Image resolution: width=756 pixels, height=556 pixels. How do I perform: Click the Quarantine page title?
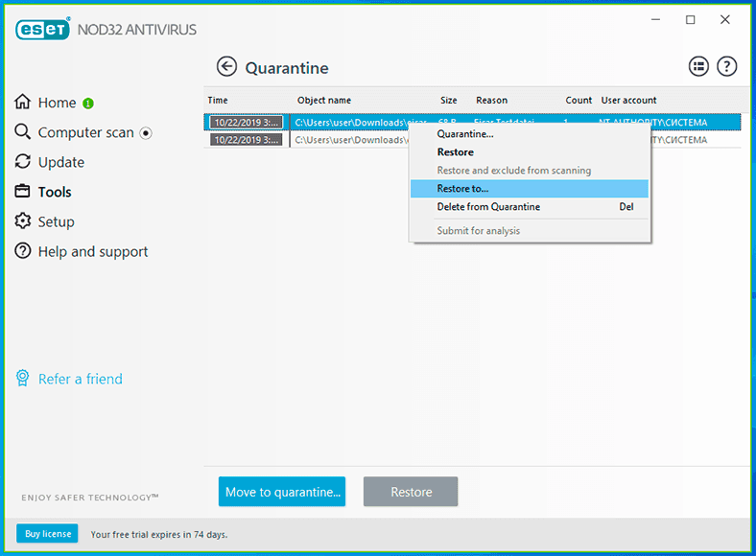[x=287, y=68]
